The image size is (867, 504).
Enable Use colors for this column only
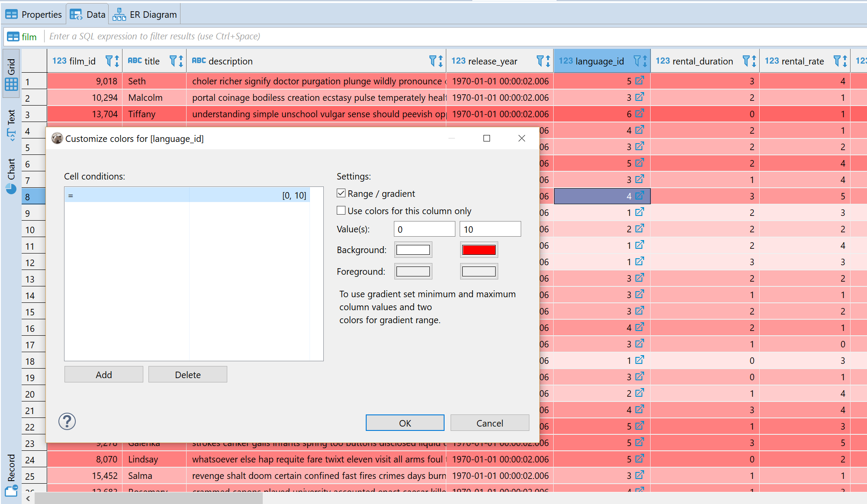pyautogui.click(x=341, y=210)
